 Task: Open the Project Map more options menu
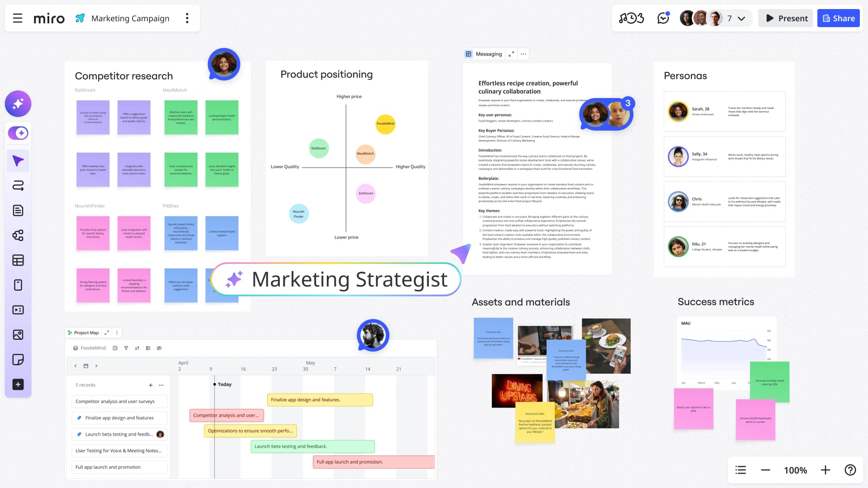click(x=117, y=333)
